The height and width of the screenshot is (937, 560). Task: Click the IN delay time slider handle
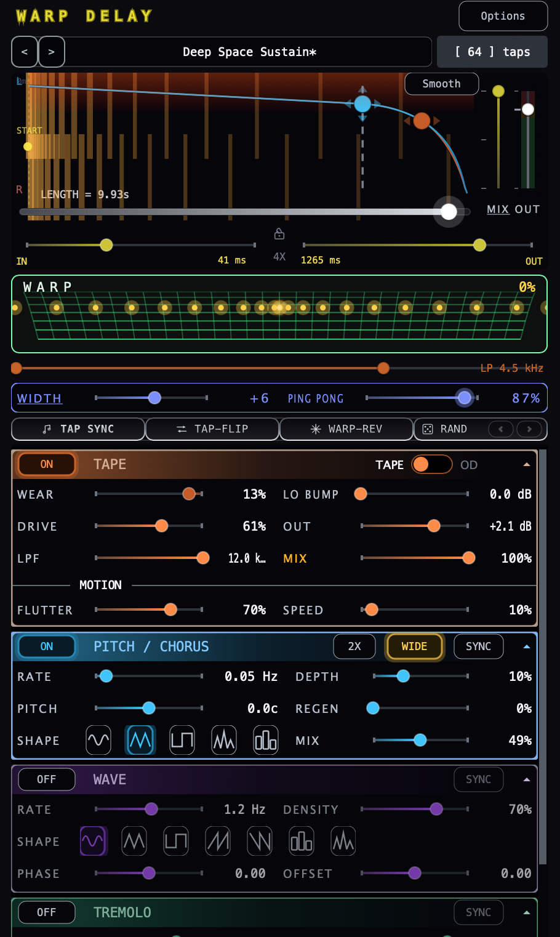tap(106, 245)
